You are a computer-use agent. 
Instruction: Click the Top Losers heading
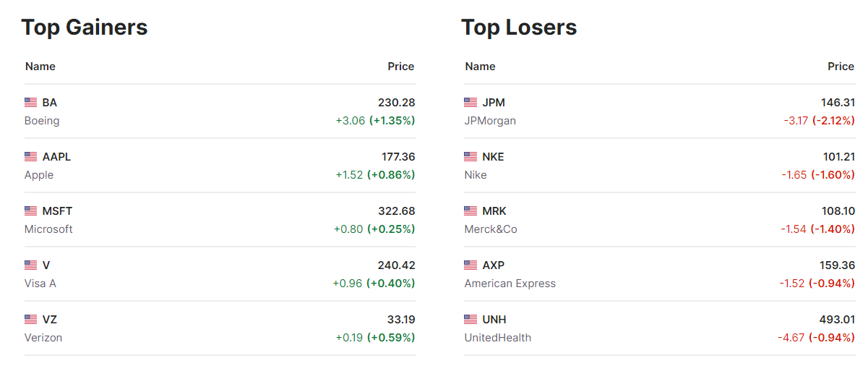[x=519, y=27]
